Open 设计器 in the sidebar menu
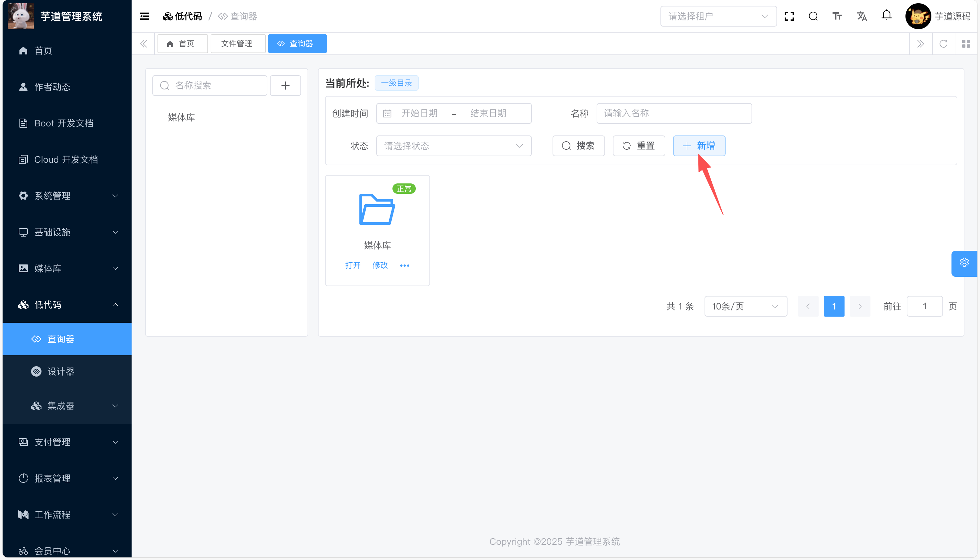The height and width of the screenshot is (560, 980). click(x=60, y=371)
